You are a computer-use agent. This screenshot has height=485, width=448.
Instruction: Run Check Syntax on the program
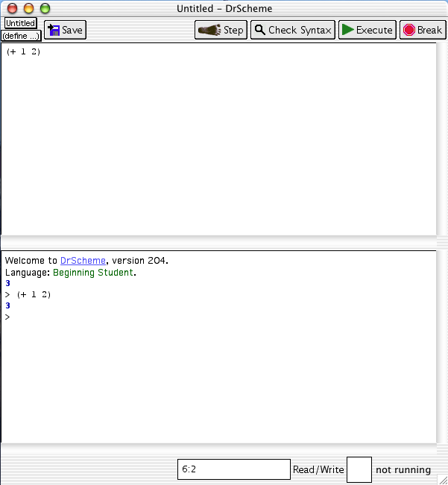[x=293, y=30]
